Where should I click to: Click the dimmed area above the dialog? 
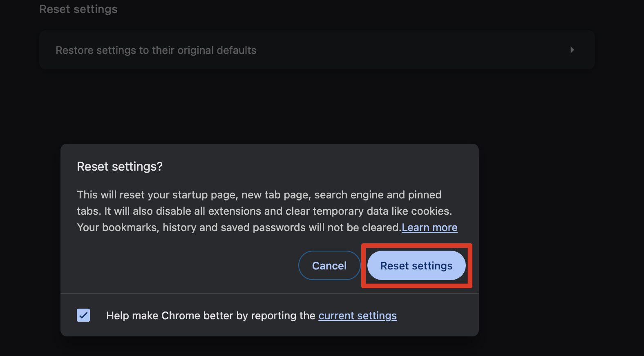click(270, 106)
